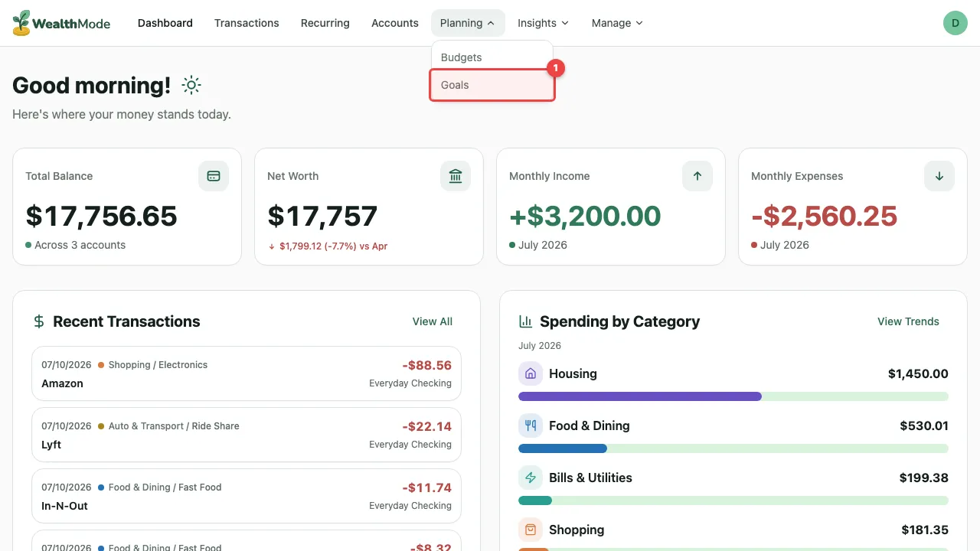Image resolution: width=980 pixels, height=551 pixels.
Task: Expand the Insights dropdown
Action: pos(543,23)
